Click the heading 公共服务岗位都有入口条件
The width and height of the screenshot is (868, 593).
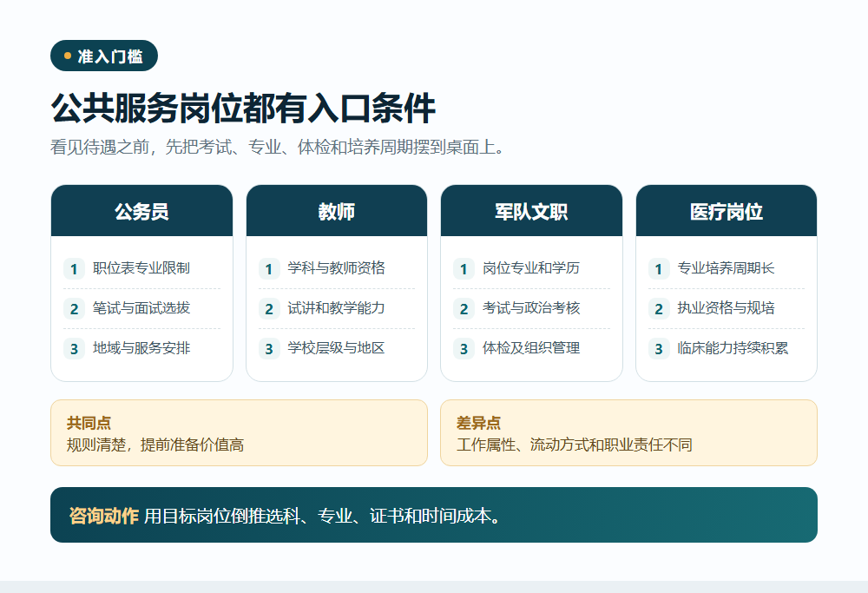(243, 108)
